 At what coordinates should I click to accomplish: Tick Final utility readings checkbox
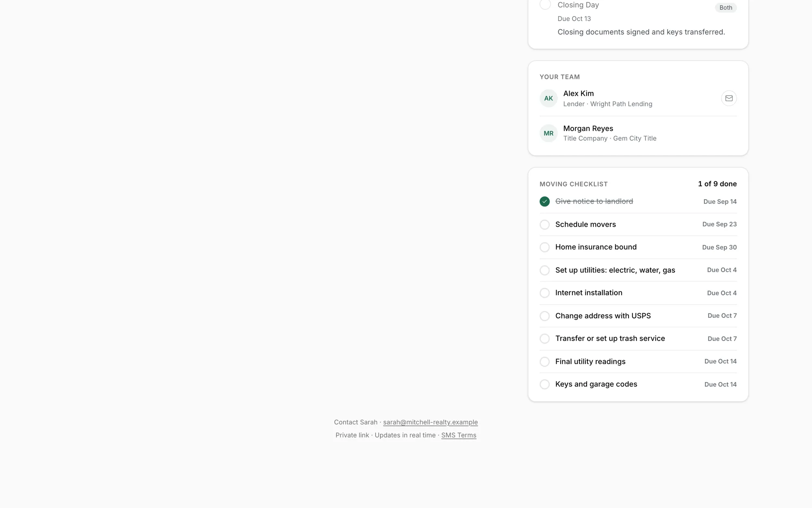[x=544, y=362]
